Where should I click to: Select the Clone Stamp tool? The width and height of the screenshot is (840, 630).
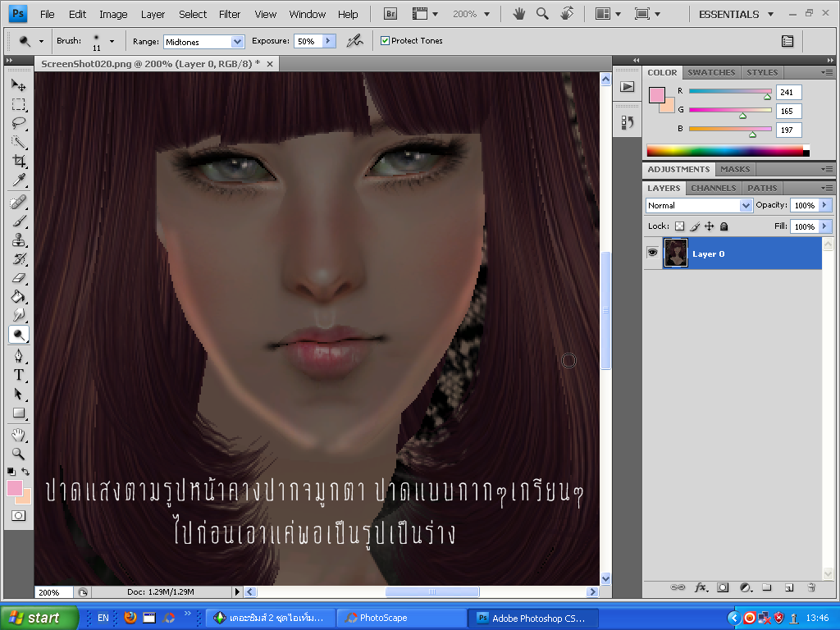[19, 240]
